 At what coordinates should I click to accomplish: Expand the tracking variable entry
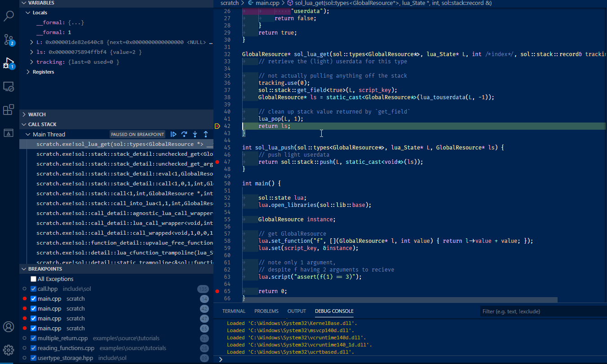pos(32,61)
